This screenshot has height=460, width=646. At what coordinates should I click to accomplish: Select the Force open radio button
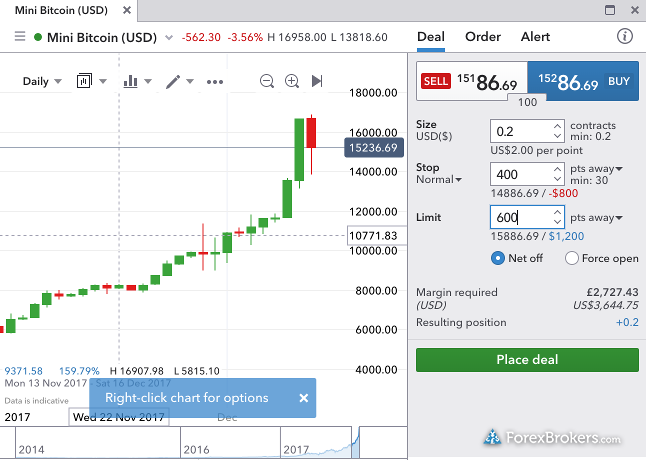(x=572, y=258)
